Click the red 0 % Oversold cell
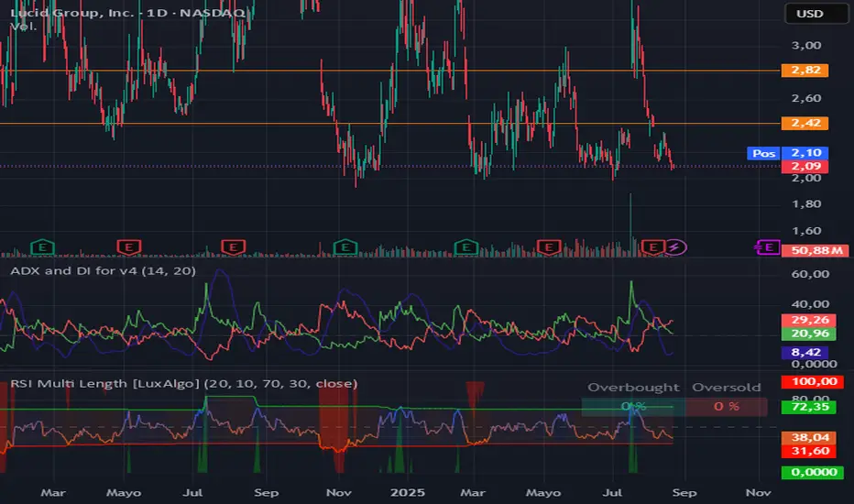The width and height of the screenshot is (854, 504). [x=726, y=407]
